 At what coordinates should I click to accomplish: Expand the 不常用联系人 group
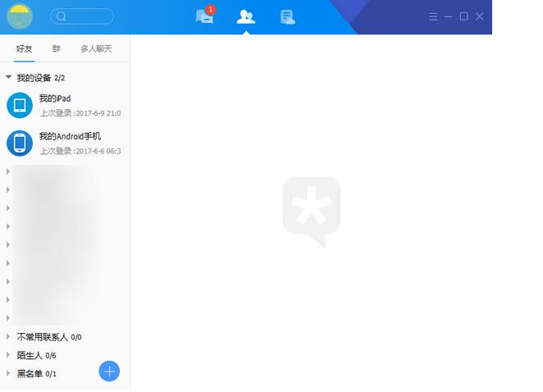tap(9, 336)
